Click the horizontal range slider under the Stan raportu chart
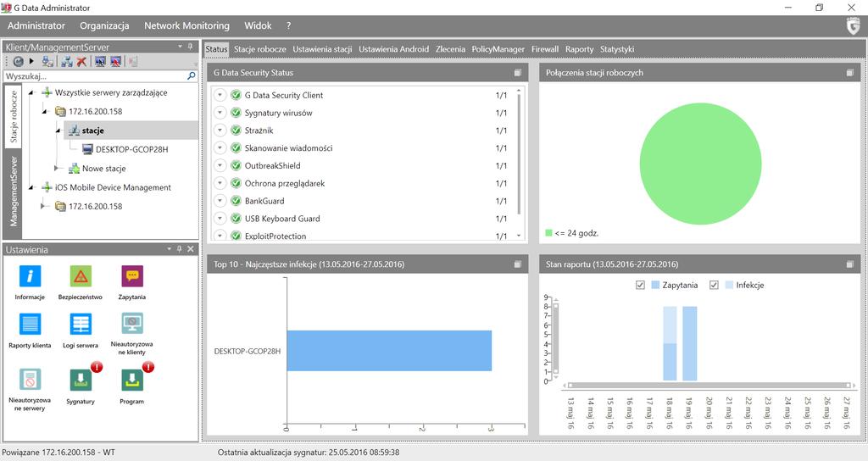The image size is (868, 461). point(709,386)
